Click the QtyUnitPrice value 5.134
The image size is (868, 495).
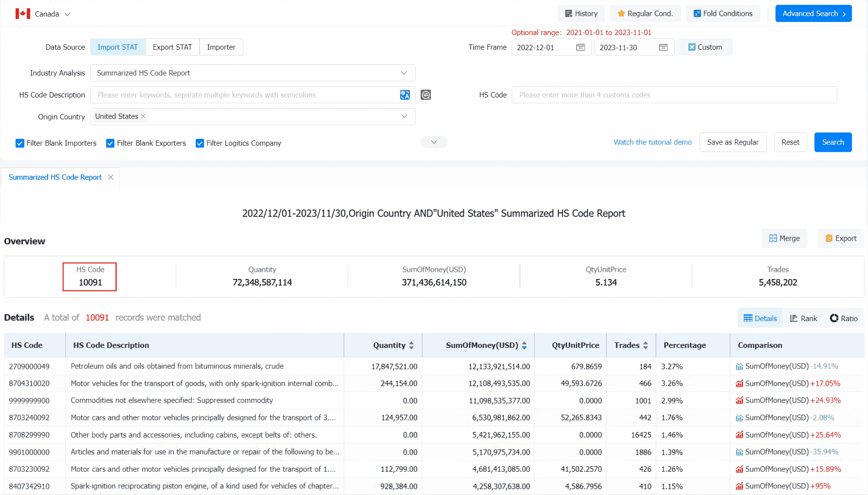coord(606,283)
